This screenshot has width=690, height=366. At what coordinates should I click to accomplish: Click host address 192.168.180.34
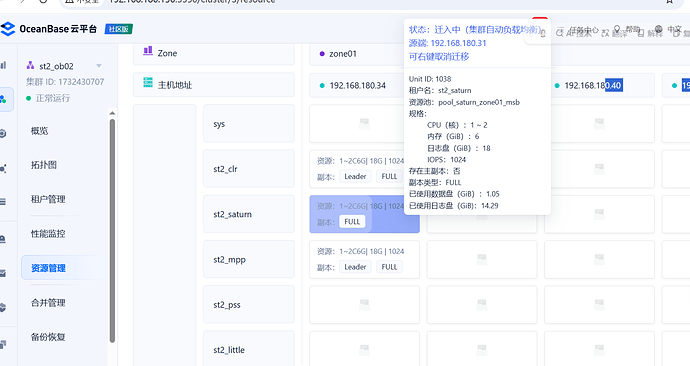[x=357, y=85]
